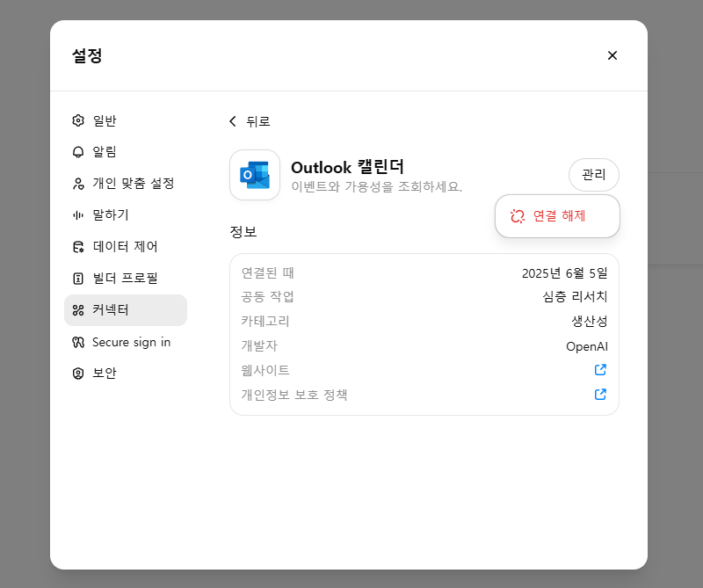Click the 개인정보 보호 정책 label
Image resolution: width=703 pixels, height=588 pixels.
[x=294, y=396]
